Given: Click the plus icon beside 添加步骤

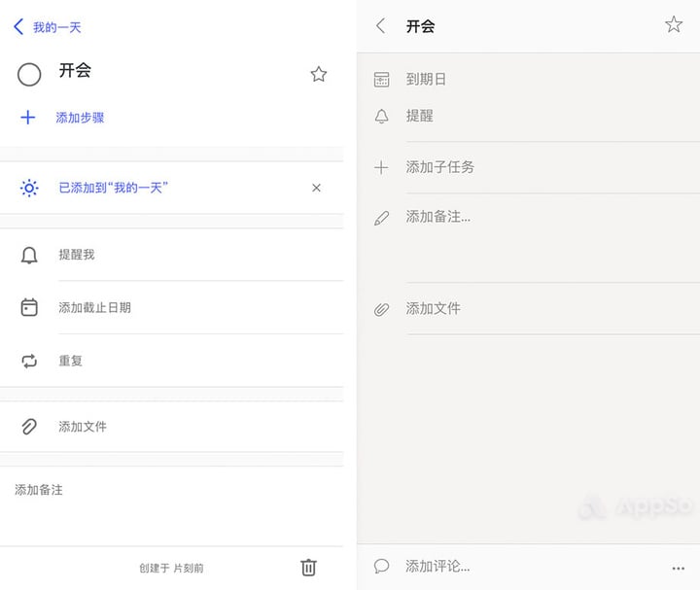Looking at the screenshot, I should 27,118.
